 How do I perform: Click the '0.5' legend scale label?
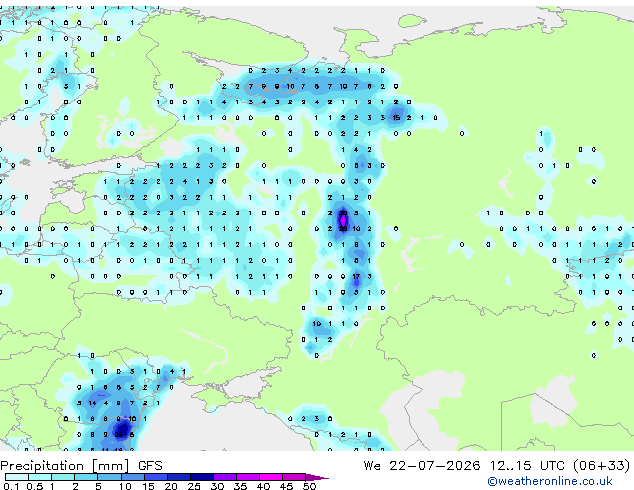click(35, 486)
